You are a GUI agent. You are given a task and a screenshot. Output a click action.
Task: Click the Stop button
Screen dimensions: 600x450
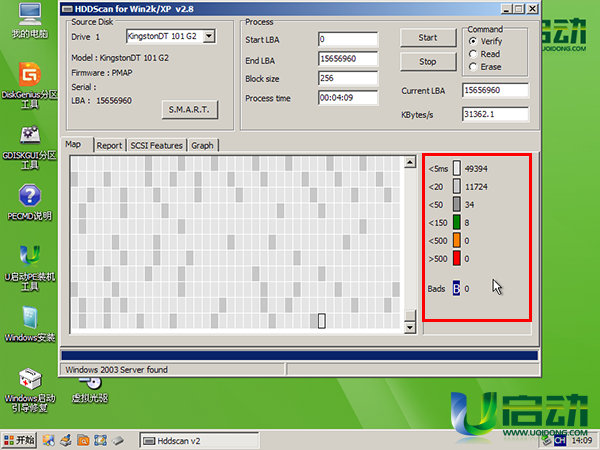[x=428, y=61]
